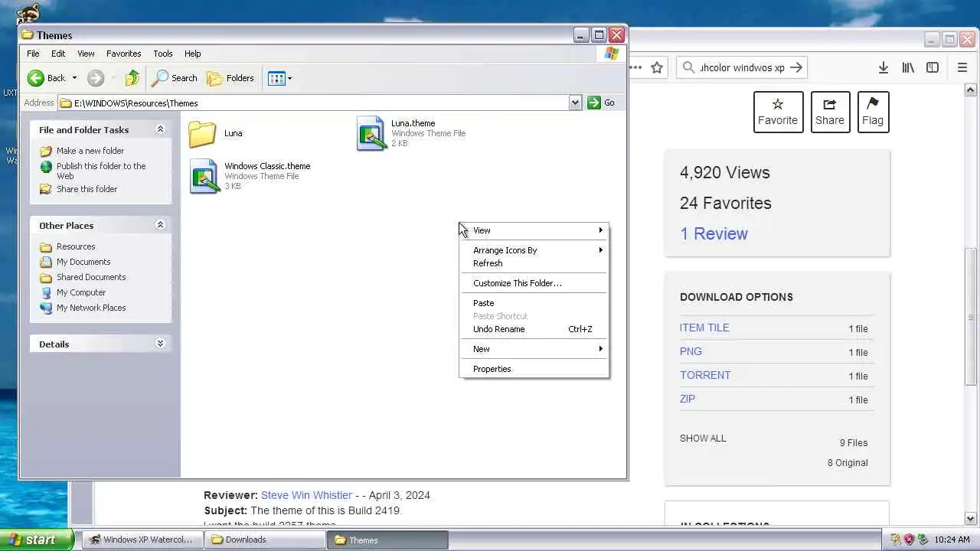Open Resources in Other Places
The width and height of the screenshot is (980, 551).
click(76, 246)
